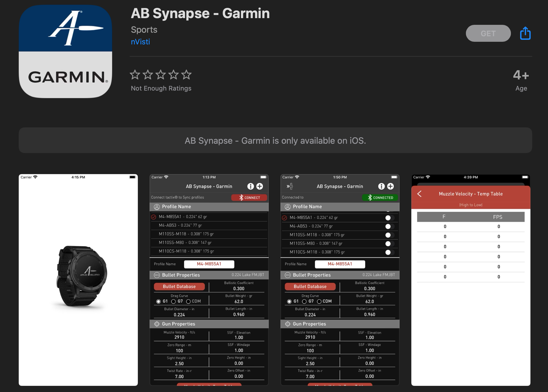Click the F column header in Temp Table

tap(444, 217)
